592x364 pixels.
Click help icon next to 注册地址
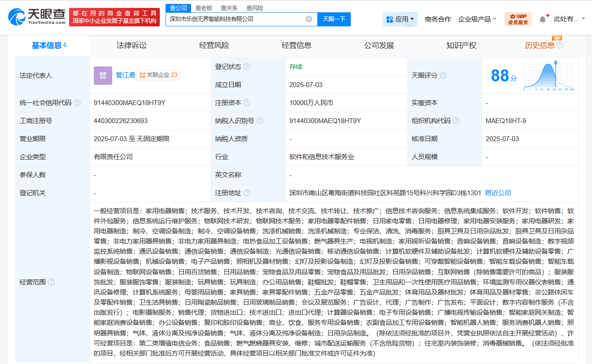click(x=246, y=193)
